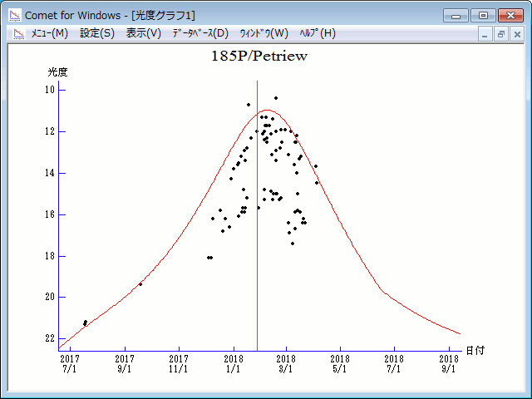Restore down the inner graph document window

tap(501, 34)
